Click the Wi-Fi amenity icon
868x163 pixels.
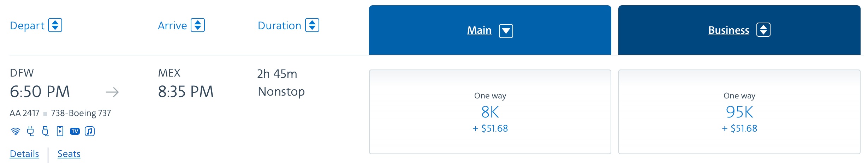(x=15, y=131)
